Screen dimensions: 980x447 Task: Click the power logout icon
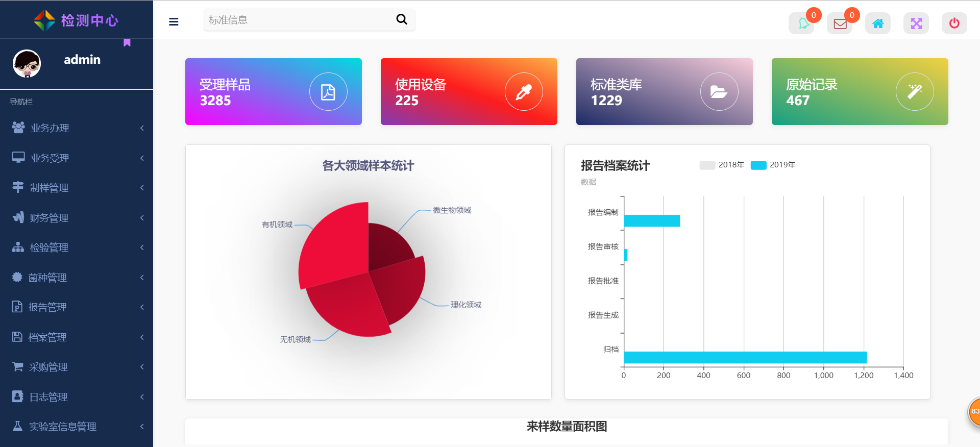click(x=953, y=23)
